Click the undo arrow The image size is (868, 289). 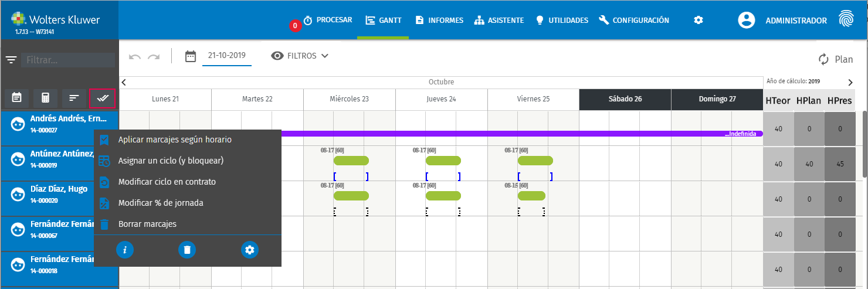click(135, 56)
